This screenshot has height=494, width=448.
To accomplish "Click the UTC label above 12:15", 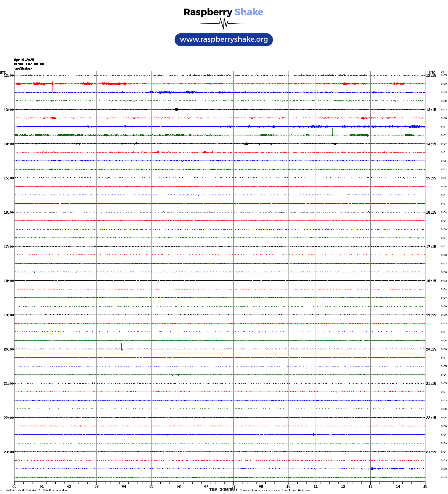I will tap(432, 72).
